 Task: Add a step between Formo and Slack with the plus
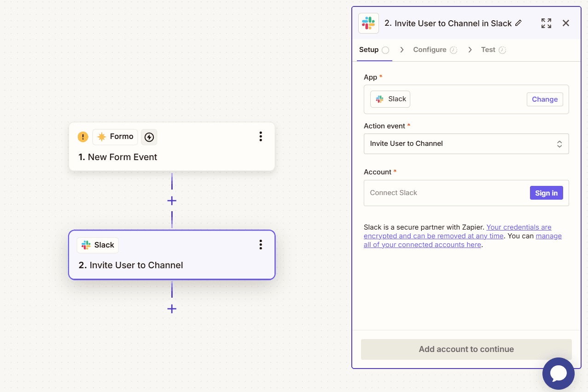pos(172,201)
